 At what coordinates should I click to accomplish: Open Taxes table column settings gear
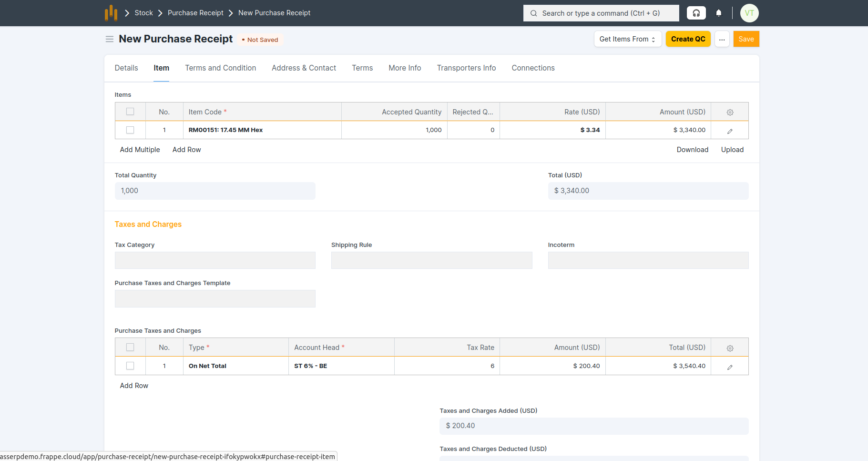[730, 348]
